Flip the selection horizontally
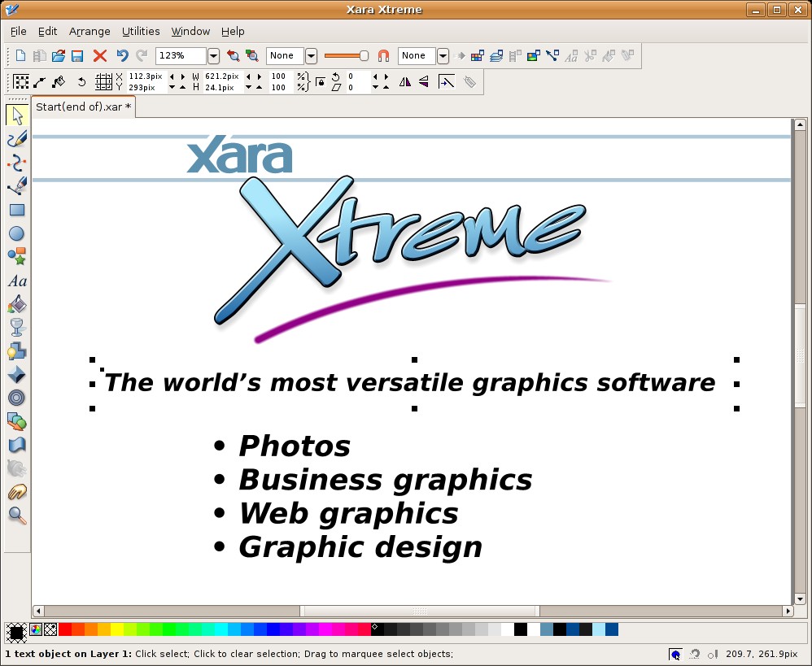Screen dimensions: 812x666 coord(405,82)
